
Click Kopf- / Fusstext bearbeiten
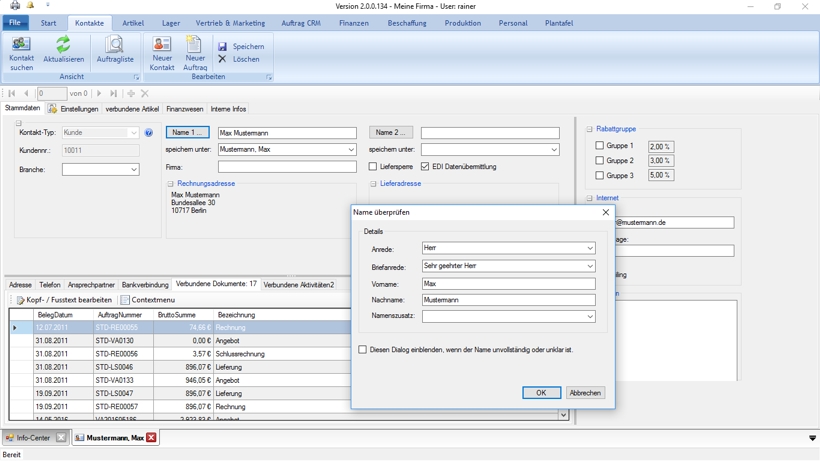(64, 300)
